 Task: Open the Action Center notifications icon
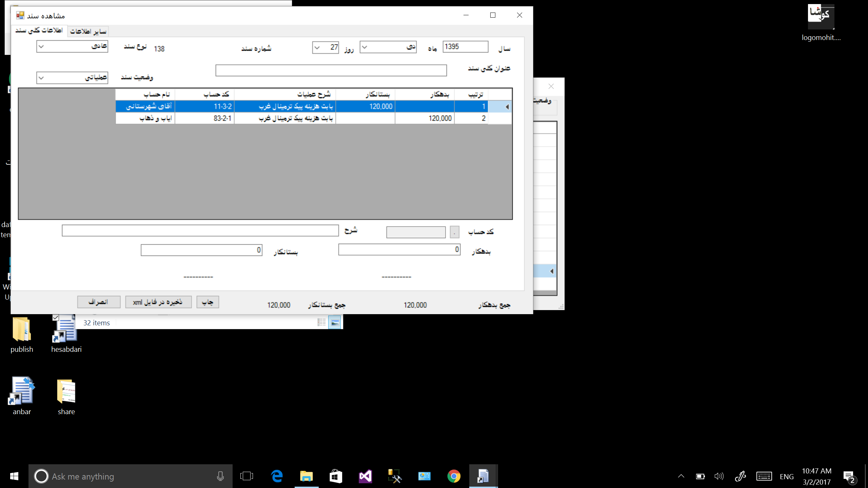coord(849,476)
